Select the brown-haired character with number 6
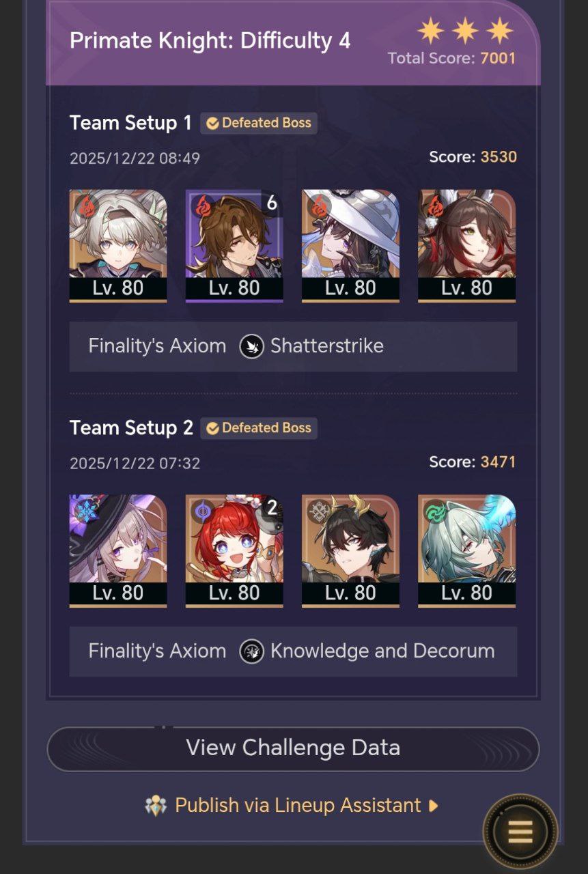588x874 pixels. [x=234, y=246]
